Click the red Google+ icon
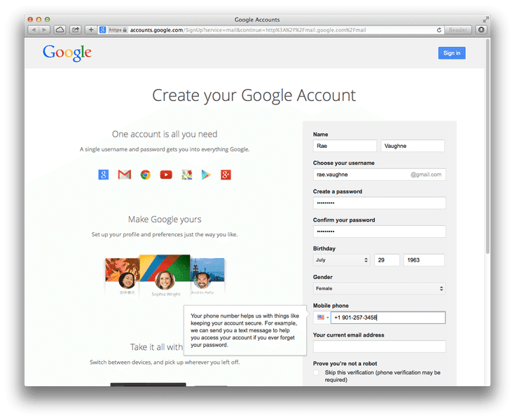Screen dimensions: 515x420 point(226,175)
